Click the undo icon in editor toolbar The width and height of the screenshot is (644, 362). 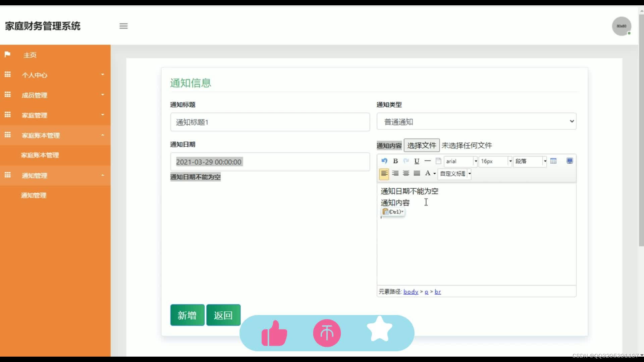pos(384,161)
